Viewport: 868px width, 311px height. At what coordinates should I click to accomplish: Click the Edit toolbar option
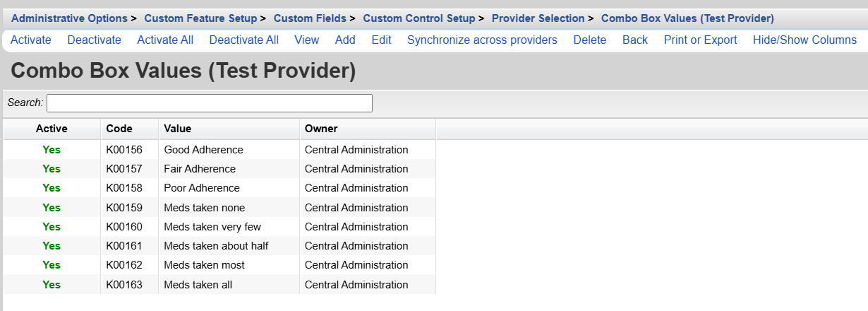382,40
